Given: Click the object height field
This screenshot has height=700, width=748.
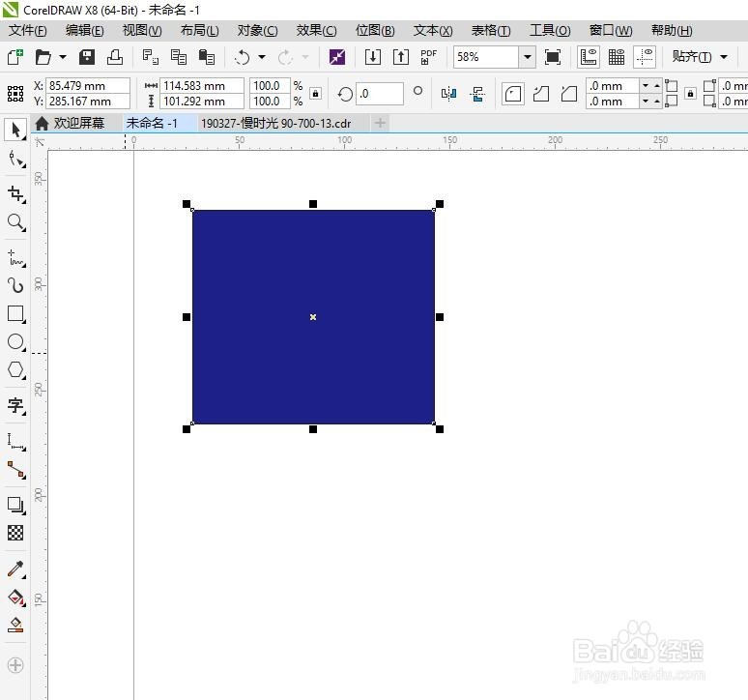Looking at the screenshot, I should [x=202, y=102].
